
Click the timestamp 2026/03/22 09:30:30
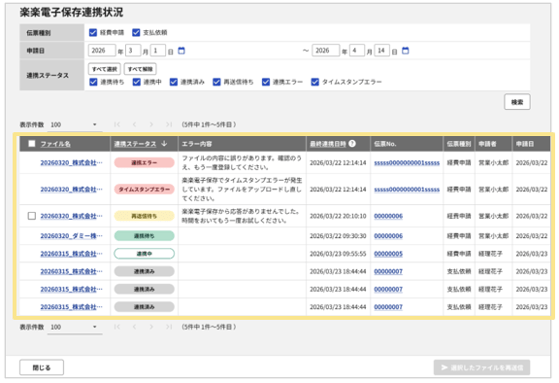pyautogui.click(x=338, y=236)
